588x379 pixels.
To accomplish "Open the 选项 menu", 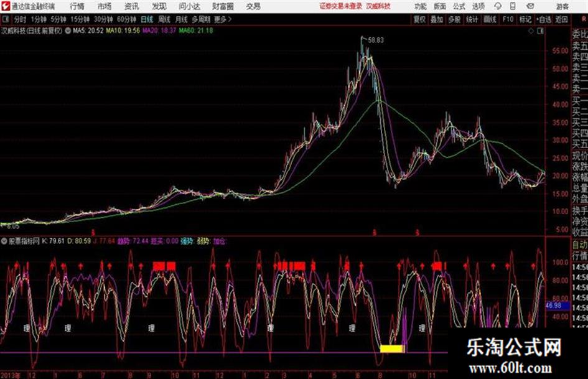I will [478, 6].
